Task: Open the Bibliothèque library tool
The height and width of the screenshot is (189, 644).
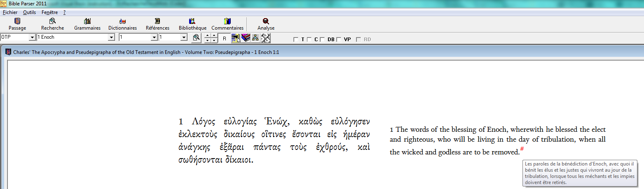Action: (x=192, y=24)
